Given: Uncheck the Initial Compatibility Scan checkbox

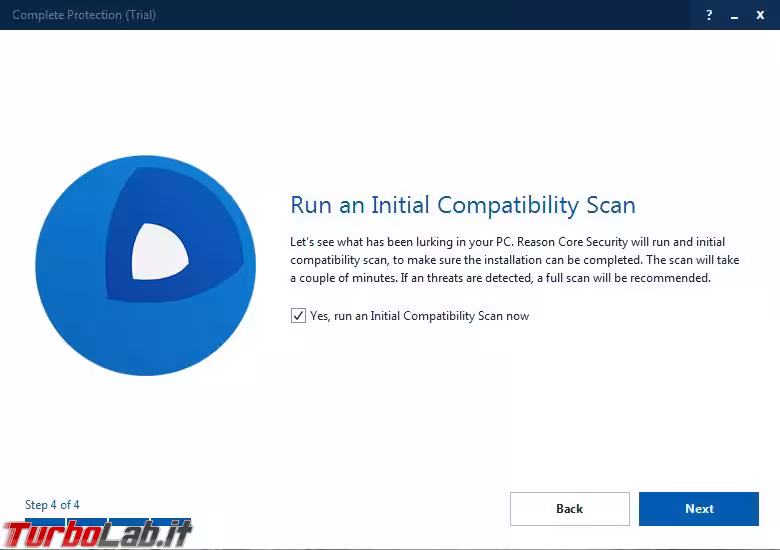Looking at the screenshot, I should coord(298,316).
